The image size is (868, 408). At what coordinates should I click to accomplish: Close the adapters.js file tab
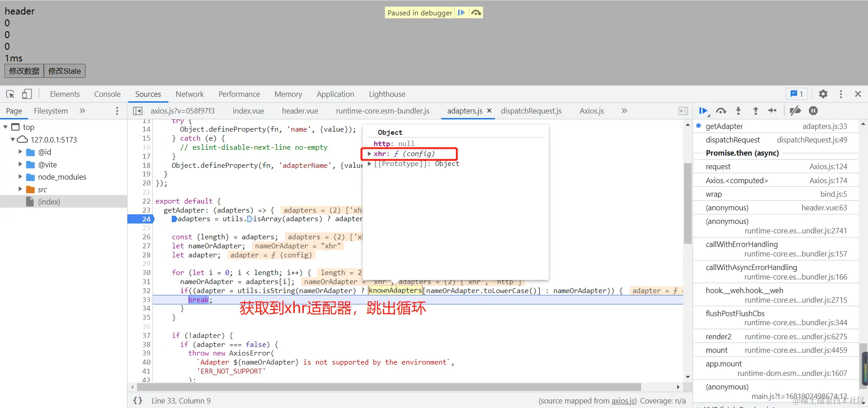pos(489,111)
